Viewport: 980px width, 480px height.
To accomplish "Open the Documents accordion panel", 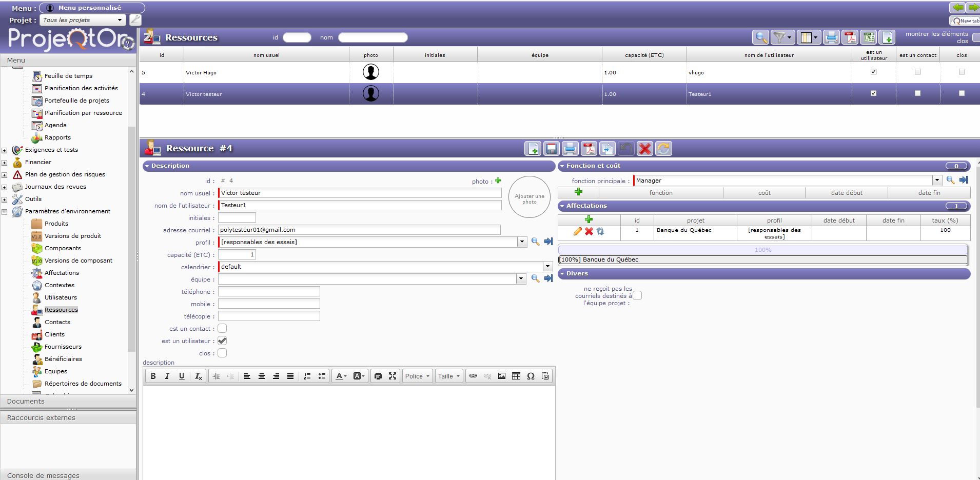I will (68, 401).
